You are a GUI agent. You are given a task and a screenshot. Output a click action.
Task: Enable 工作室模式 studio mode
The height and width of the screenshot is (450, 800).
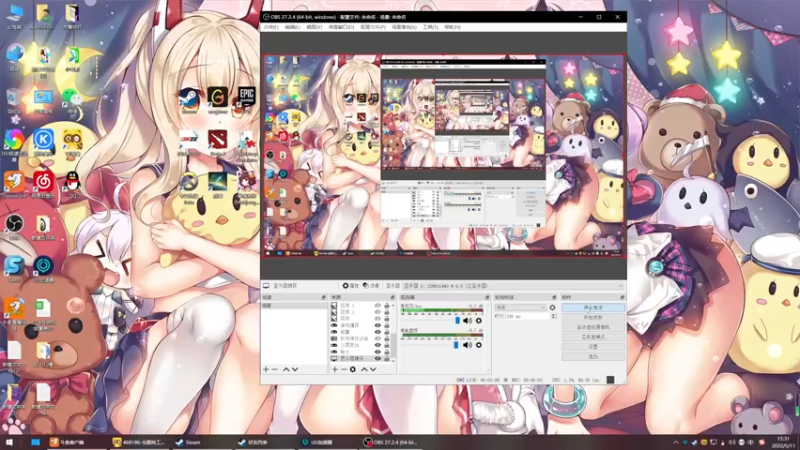(593, 337)
